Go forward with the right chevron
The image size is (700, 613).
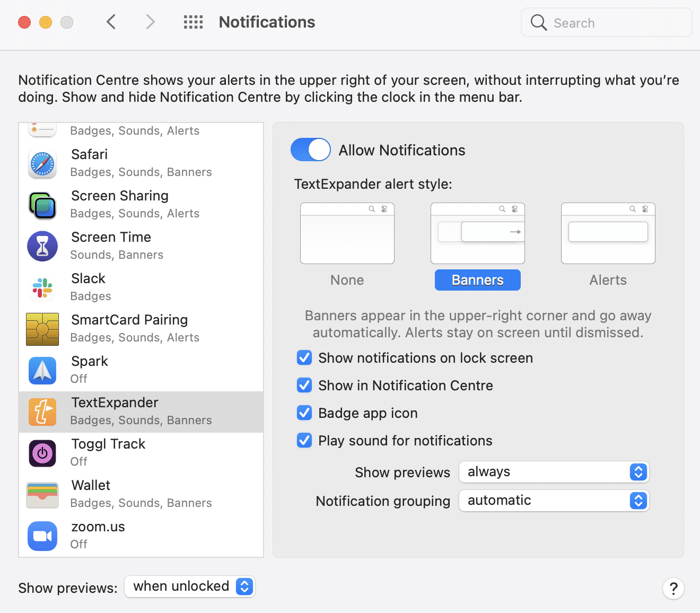(x=151, y=22)
